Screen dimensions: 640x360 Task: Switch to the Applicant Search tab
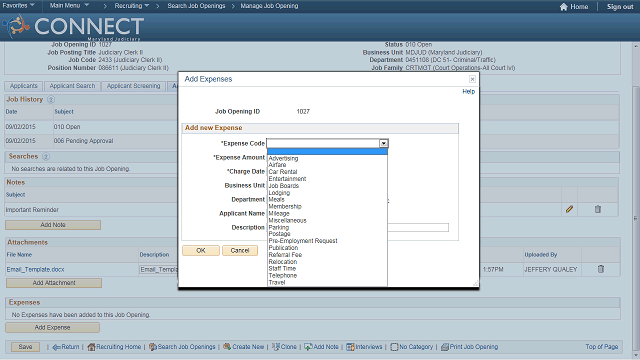pyautogui.click(x=72, y=86)
